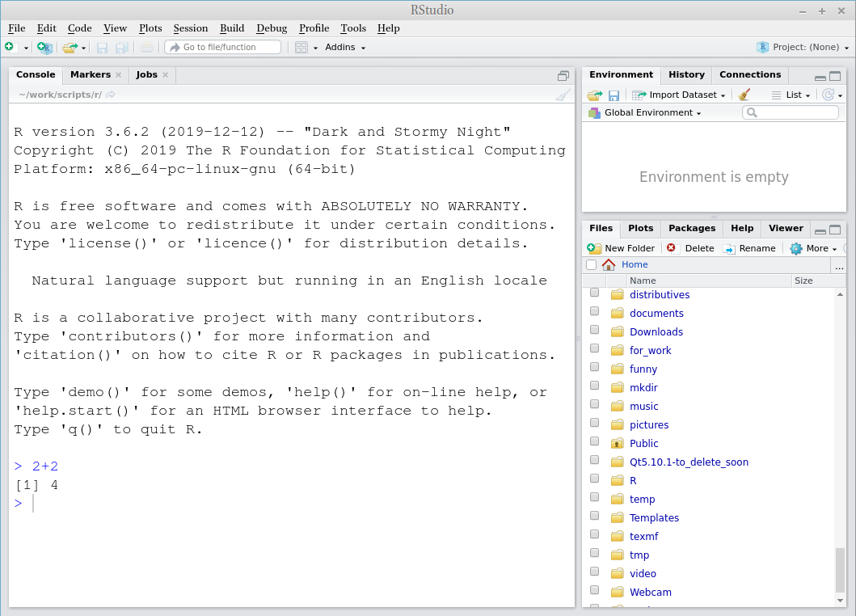Image resolution: width=856 pixels, height=616 pixels.
Task: Check the box next to temp folder
Action: coord(594,497)
